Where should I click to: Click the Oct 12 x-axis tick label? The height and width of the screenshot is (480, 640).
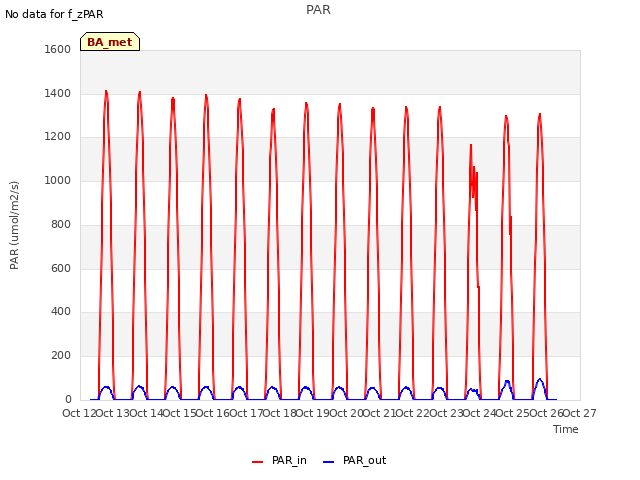coord(79,413)
